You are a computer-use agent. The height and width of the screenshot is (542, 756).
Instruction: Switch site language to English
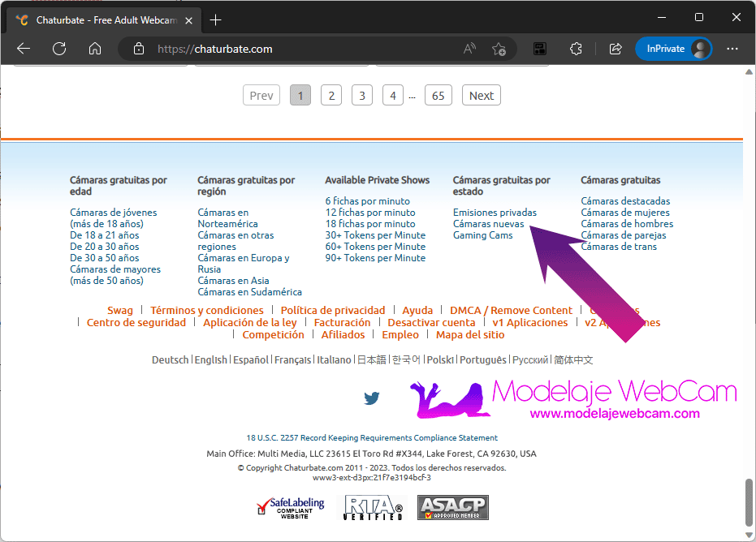[210, 360]
